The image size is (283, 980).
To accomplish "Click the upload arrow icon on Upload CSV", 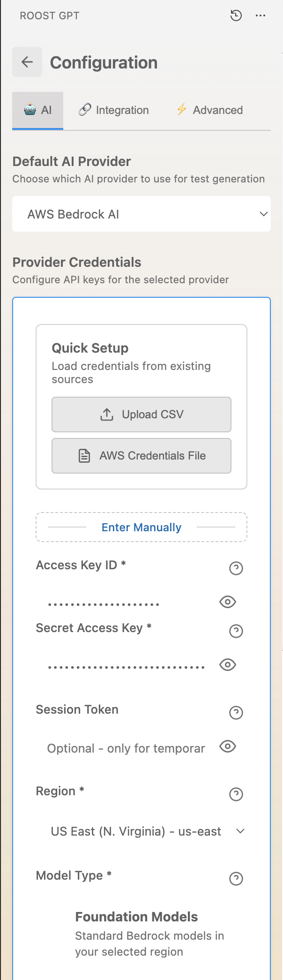I will (x=107, y=414).
